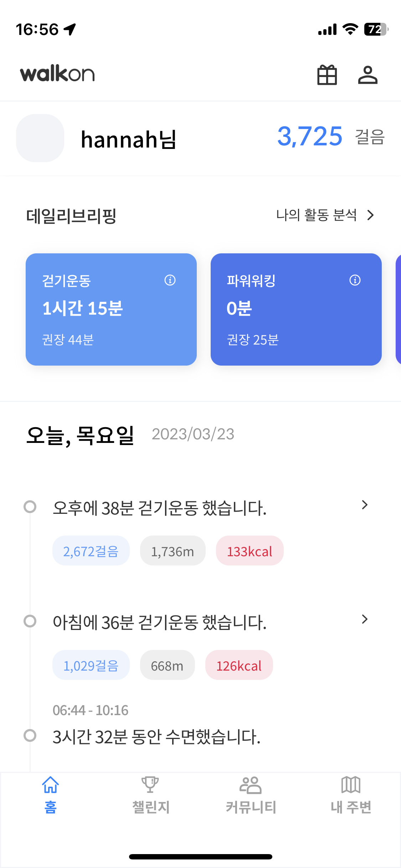The image size is (401, 868).
Task: Open the user profile icon
Action: [367, 75]
